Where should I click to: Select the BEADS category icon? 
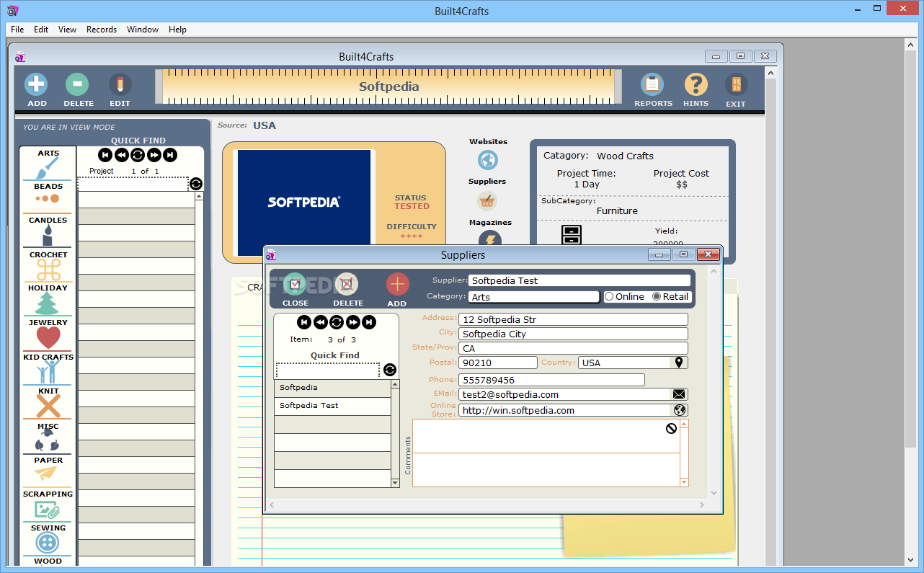48,199
